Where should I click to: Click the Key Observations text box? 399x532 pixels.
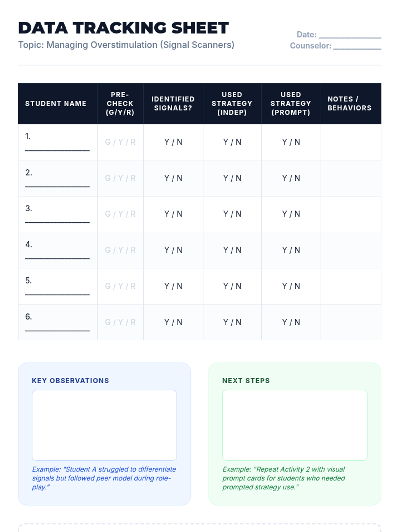click(x=104, y=425)
